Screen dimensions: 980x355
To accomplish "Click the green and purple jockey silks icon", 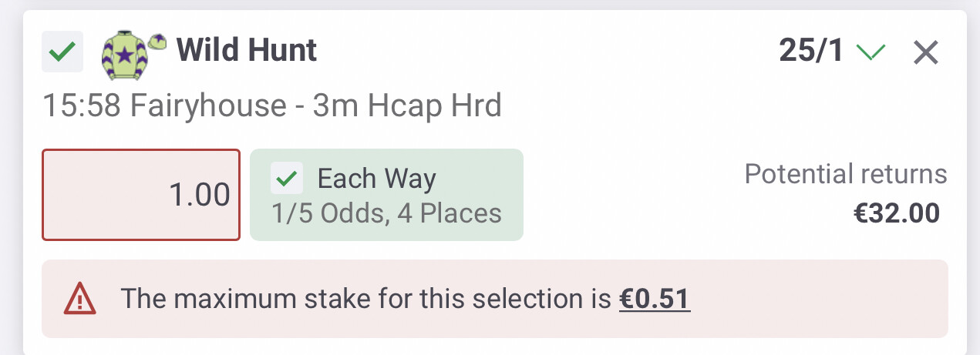I will pyautogui.click(x=124, y=56).
